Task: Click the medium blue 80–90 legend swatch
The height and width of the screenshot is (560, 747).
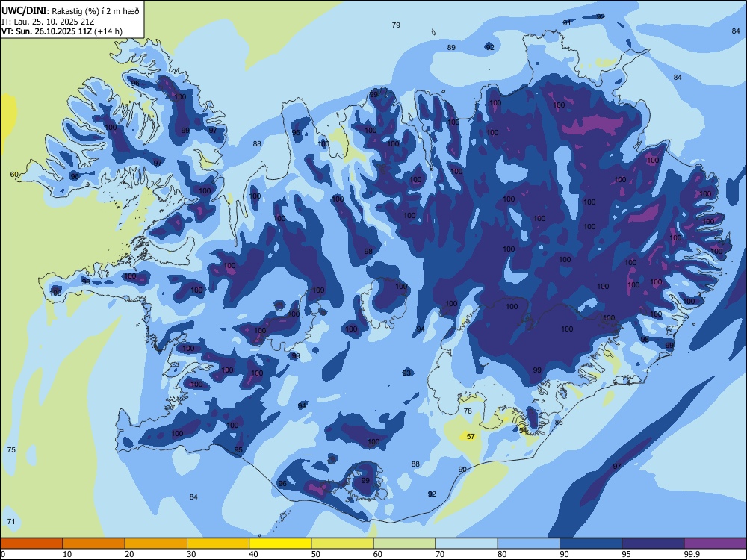Action: pos(529,544)
